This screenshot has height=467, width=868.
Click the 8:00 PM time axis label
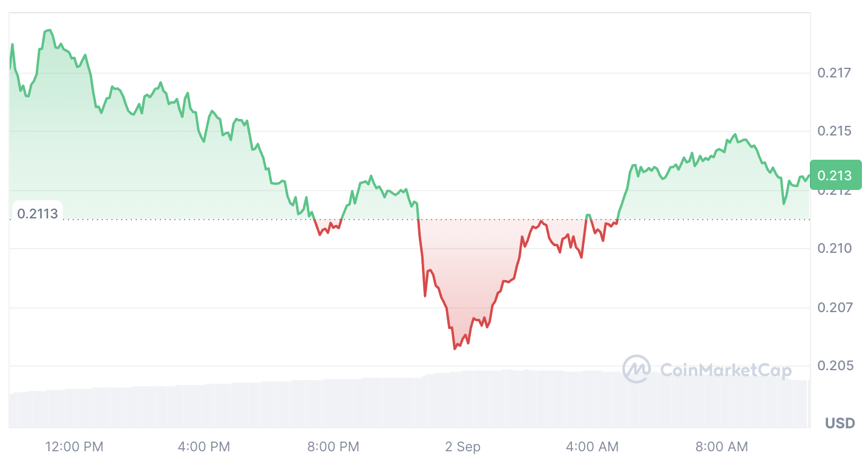click(333, 447)
